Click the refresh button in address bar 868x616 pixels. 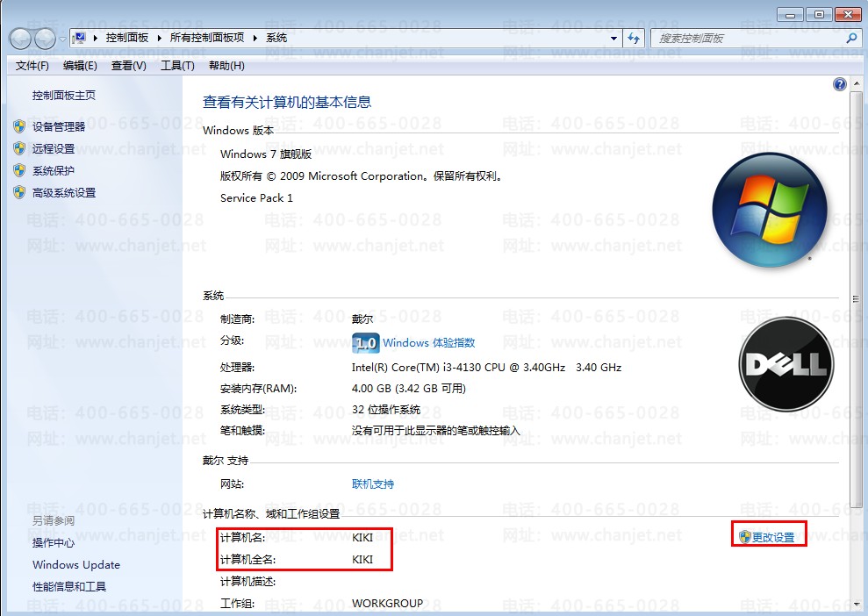(634, 39)
